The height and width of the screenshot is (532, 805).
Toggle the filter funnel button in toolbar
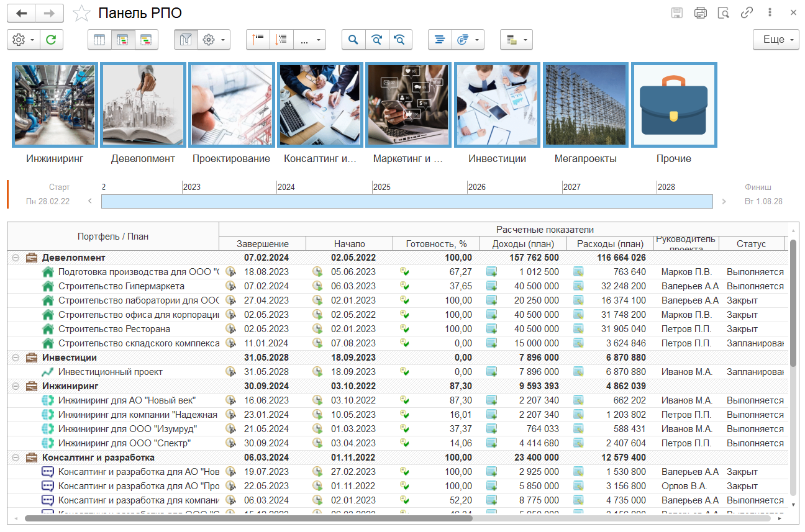186,40
